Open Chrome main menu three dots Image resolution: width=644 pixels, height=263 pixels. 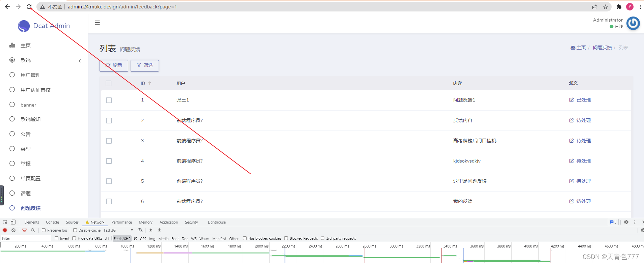[x=641, y=7]
